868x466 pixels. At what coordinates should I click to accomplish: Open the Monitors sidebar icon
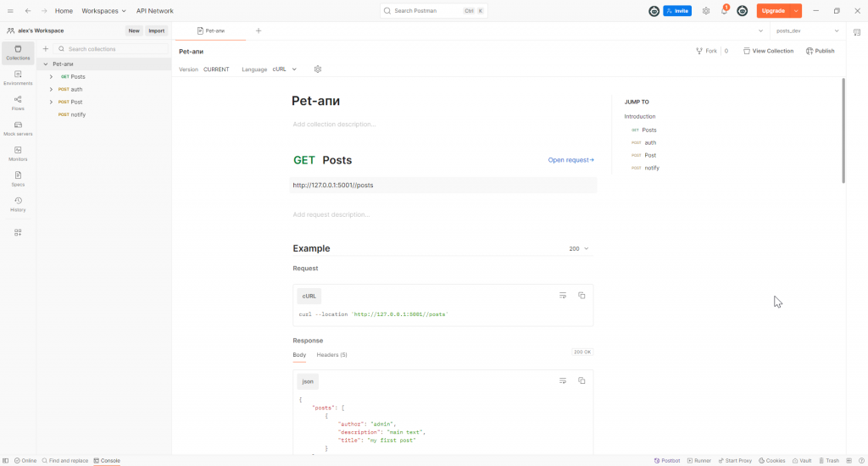[x=18, y=153]
